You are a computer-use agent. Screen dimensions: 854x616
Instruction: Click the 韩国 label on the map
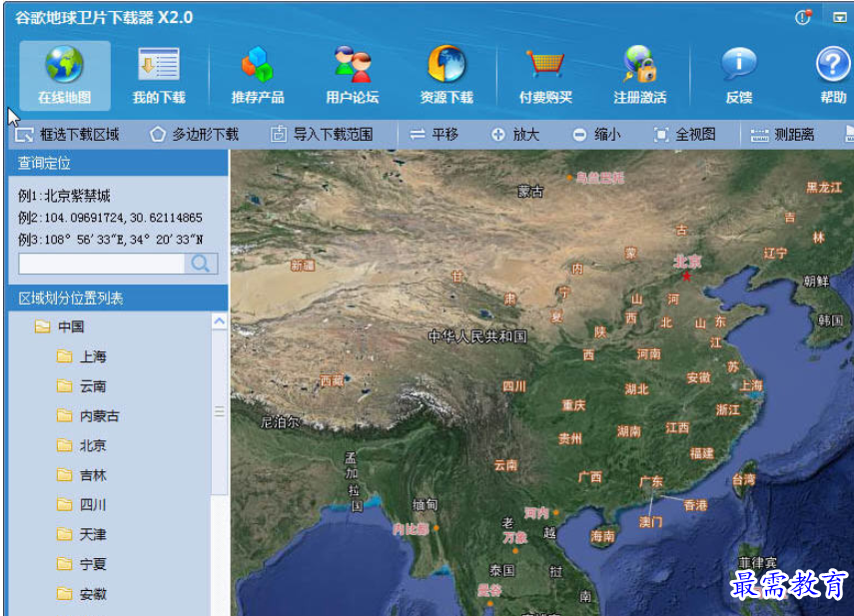point(830,320)
